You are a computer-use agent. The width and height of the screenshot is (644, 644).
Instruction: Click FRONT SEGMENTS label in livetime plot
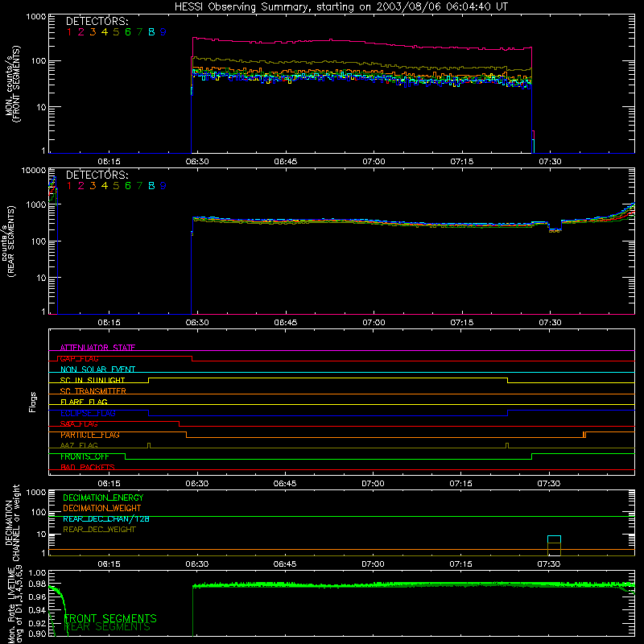click(x=110, y=618)
